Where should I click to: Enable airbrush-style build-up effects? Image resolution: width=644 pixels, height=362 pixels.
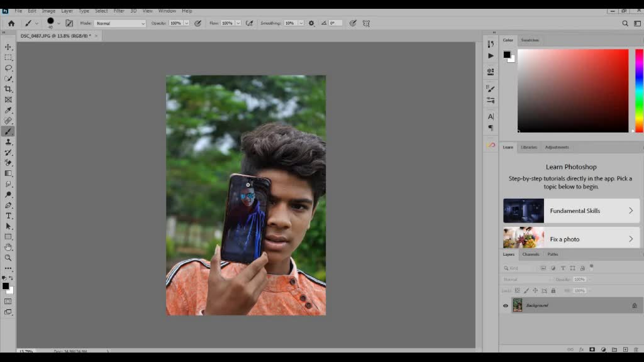pyautogui.click(x=249, y=23)
